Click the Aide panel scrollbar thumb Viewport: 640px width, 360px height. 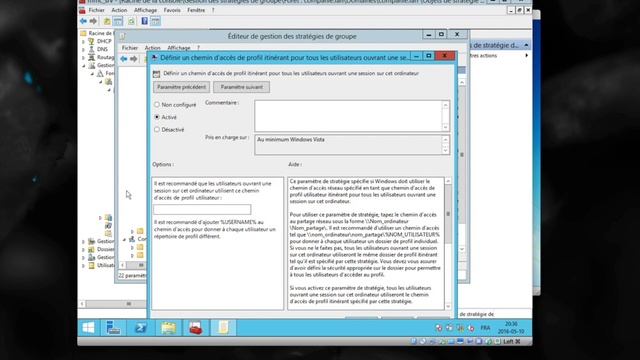(x=448, y=214)
